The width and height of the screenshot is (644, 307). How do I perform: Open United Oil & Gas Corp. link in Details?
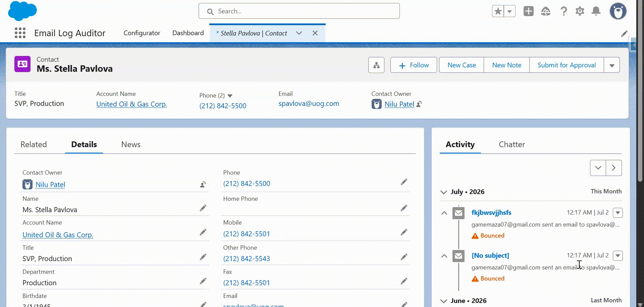58,235
